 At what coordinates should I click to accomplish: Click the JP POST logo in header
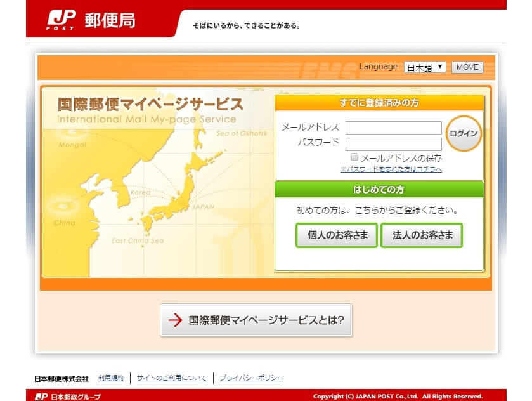(x=61, y=20)
